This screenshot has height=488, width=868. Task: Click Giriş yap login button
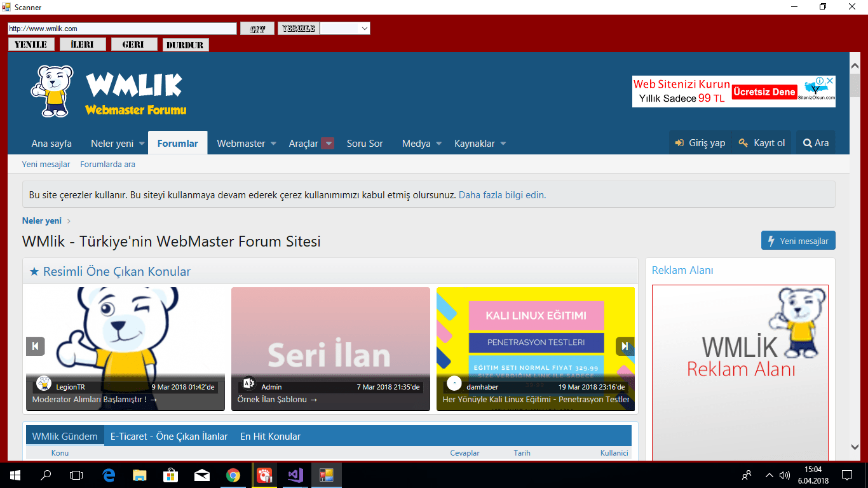(700, 143)
